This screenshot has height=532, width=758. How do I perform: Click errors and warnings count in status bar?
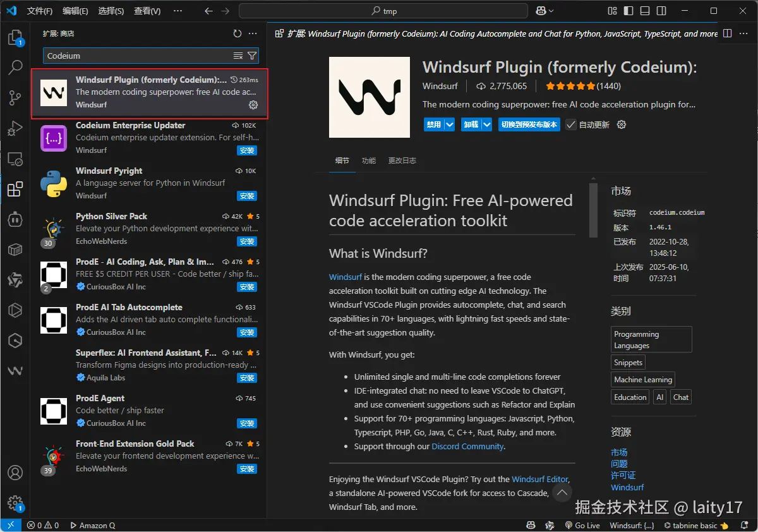[43, 525]
